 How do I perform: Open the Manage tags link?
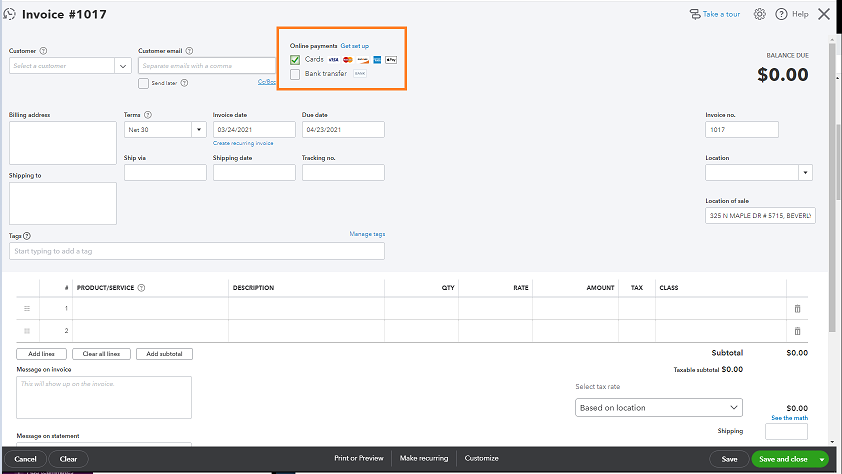point(367,234)
